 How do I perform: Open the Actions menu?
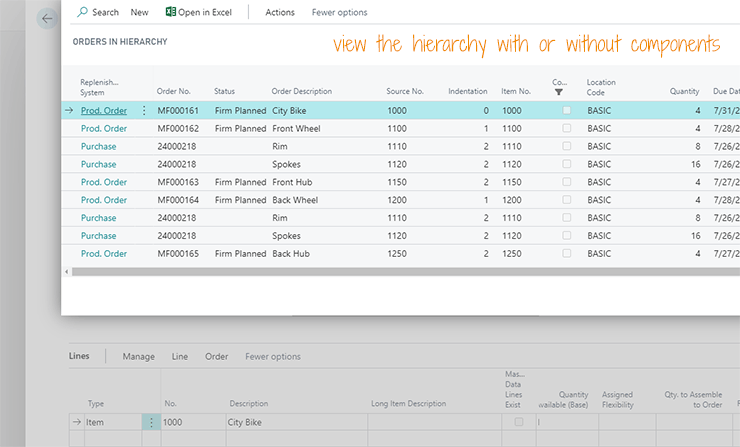click(x=280, y=12)
